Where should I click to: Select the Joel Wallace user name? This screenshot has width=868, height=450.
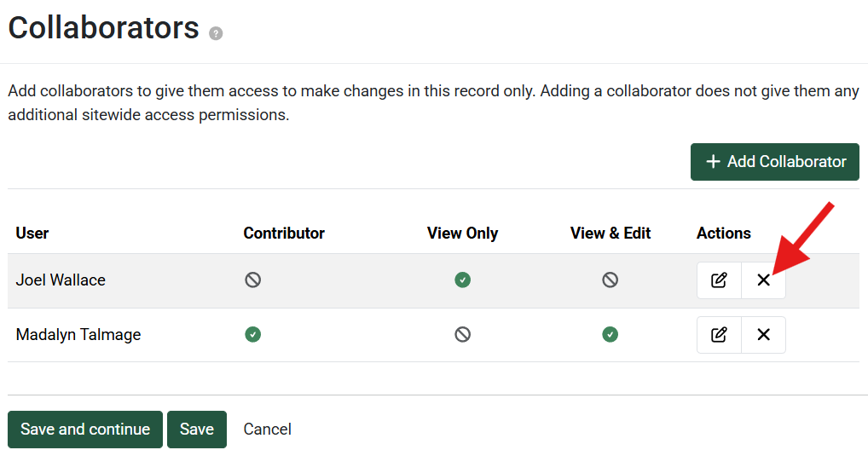point(61,280)
